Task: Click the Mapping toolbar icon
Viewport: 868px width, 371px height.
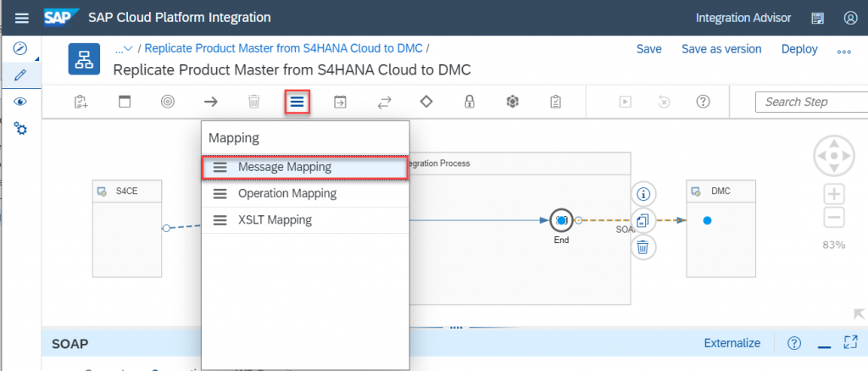Action: pos(298,102)
